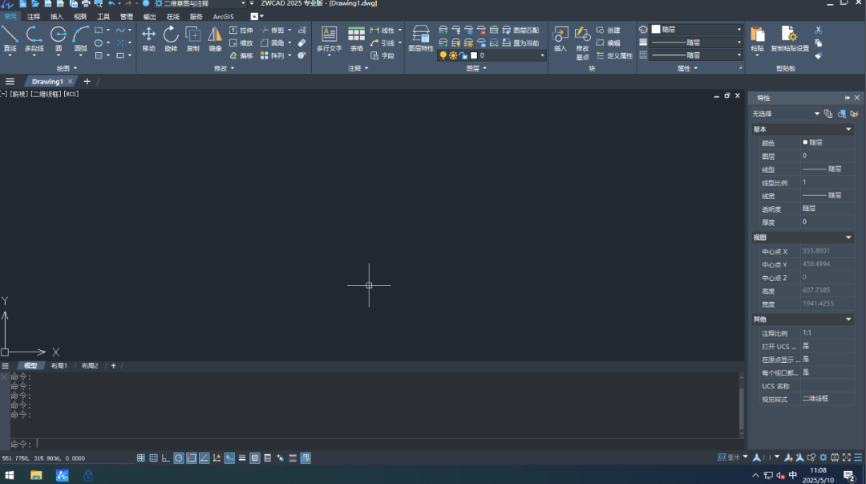The height and width of the screenshot is (484, 866).
Task: Open the Multiline Text (多行文字) tool
Action: [x=328, y=37]
